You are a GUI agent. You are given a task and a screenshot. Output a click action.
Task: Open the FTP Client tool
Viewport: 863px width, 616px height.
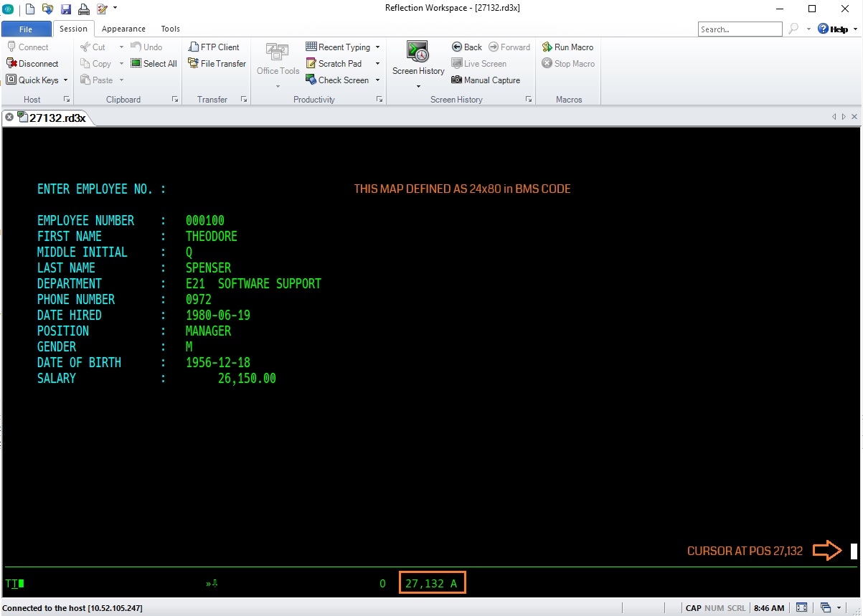pos(214,47)
